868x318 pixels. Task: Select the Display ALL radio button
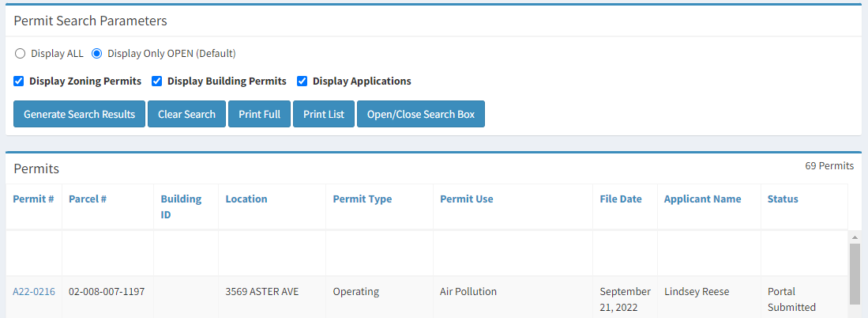coord(20,54)
